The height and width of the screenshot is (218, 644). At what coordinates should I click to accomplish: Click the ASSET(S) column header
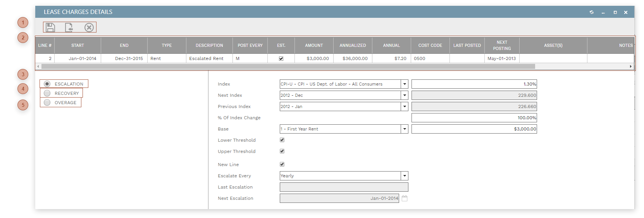click(x=553, y=45)
